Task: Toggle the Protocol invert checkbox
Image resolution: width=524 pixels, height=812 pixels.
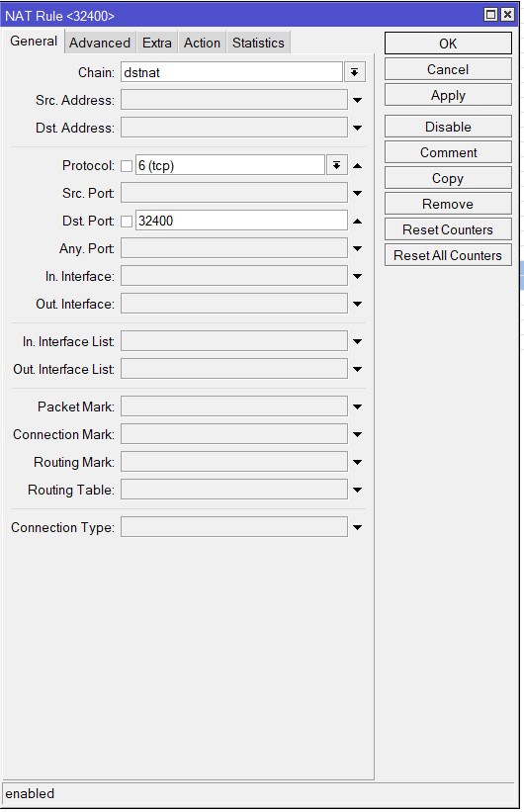Action: 127,166
